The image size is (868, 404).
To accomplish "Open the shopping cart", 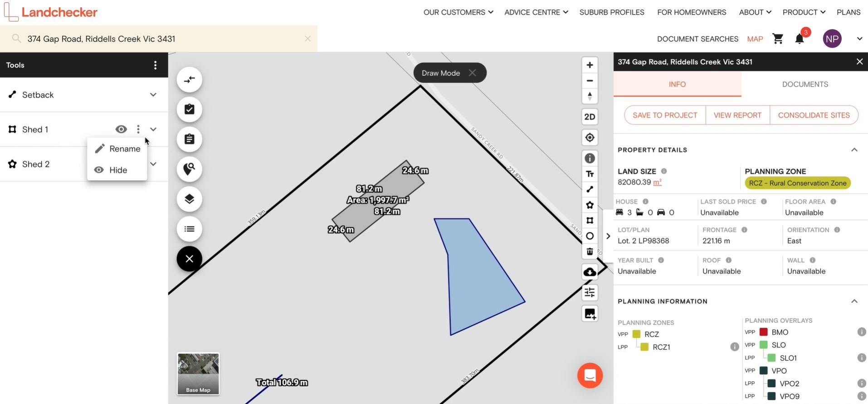I will [778, 39].
